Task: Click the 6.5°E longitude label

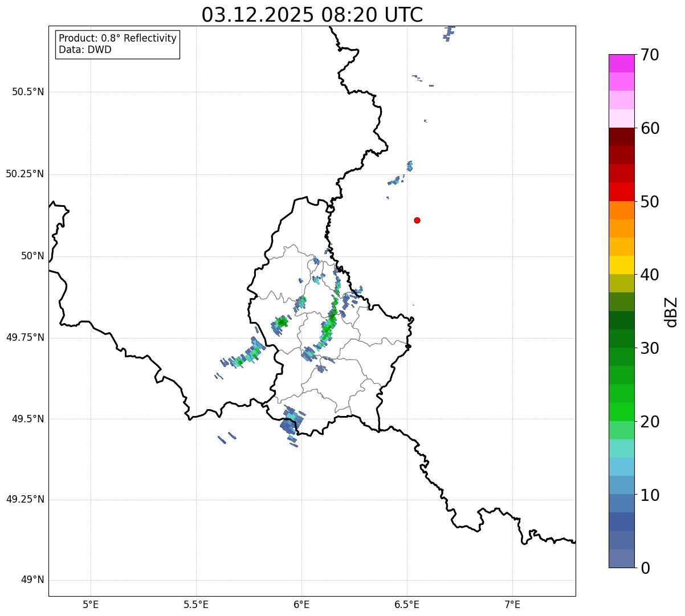Action: [407, 604]
